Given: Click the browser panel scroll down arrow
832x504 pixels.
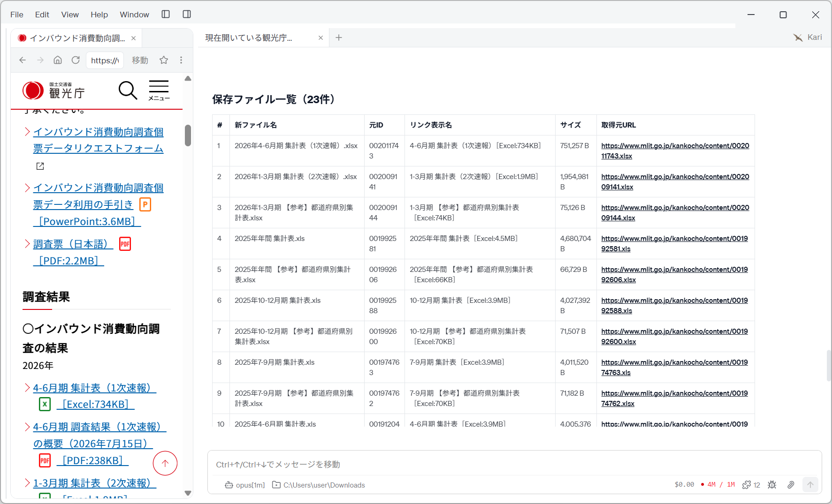Looking at the screenshot, I should (x=188, y=493).
